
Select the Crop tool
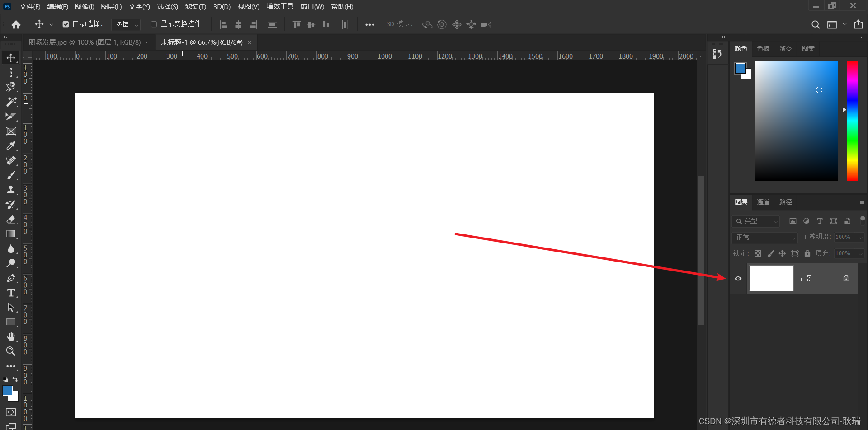(x=11, y=117)
